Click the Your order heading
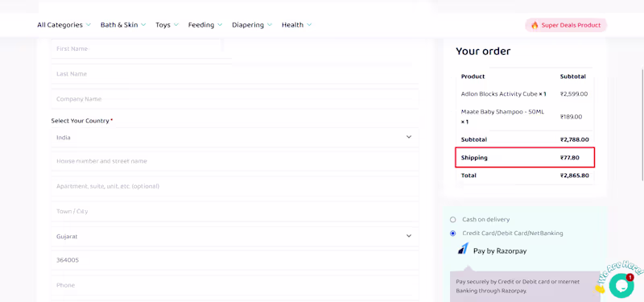Screen dimensions: 644x302 pyautogui.click(x=483, y=52)
